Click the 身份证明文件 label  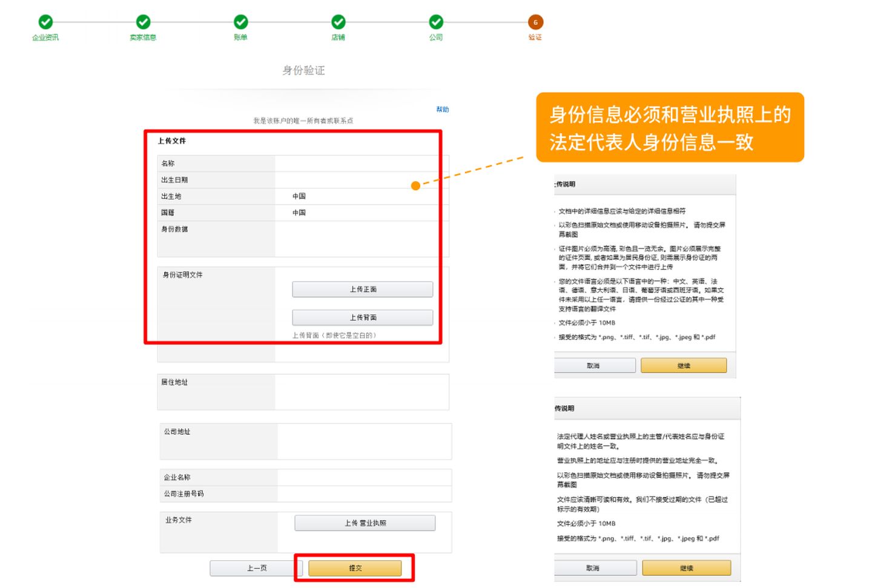point(182,275)
